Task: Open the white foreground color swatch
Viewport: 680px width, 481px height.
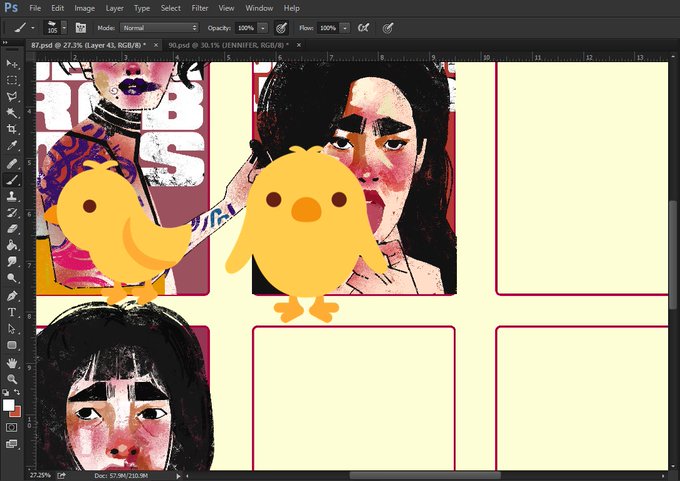Action: [x=8, y=405]
